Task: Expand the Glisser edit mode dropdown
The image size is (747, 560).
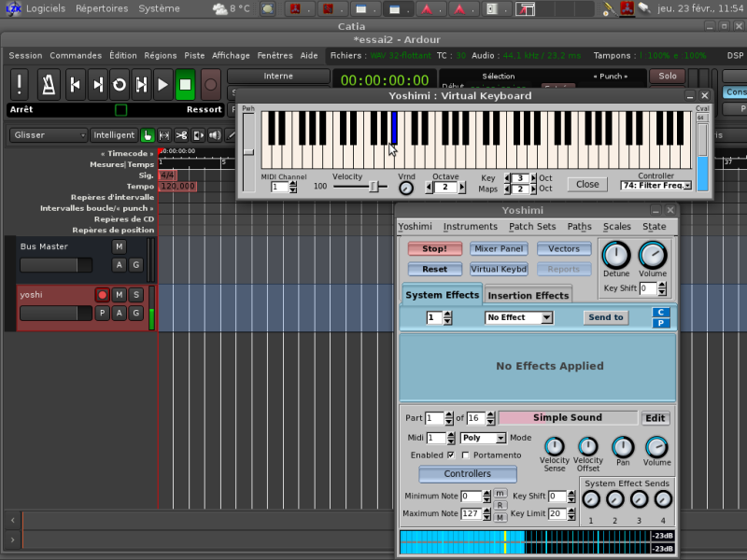Action: click(x=49, y=135)
